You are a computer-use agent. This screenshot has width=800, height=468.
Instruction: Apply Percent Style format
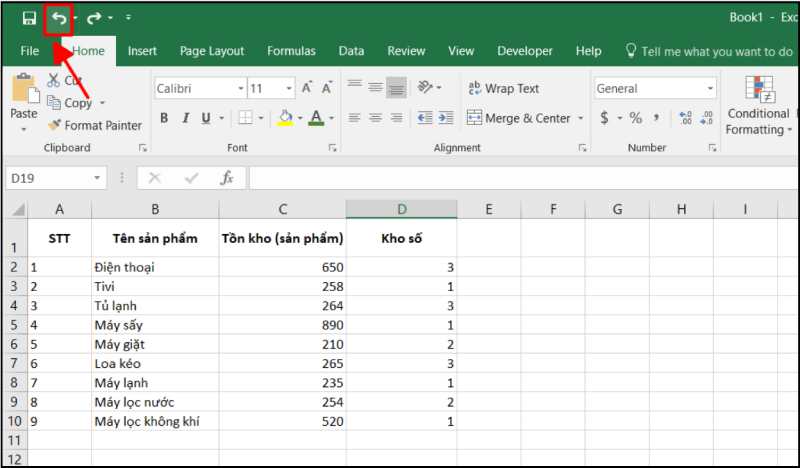pos(636,118)
